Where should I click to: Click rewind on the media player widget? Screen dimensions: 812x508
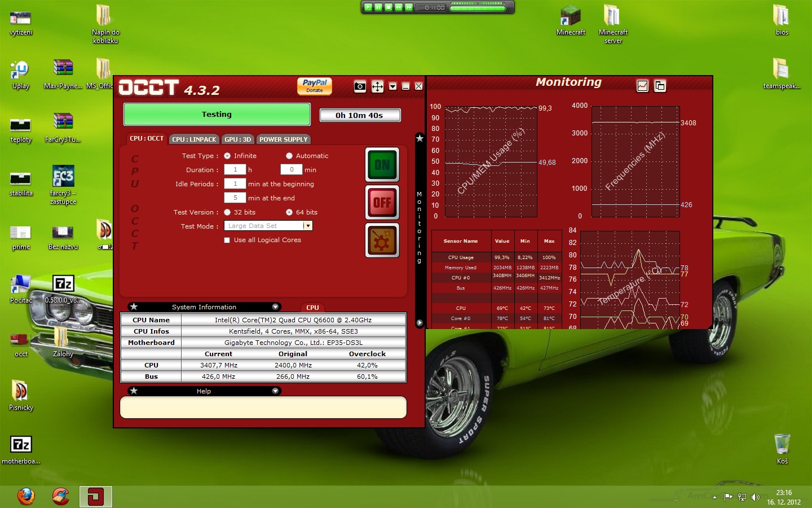coord(399,7)
